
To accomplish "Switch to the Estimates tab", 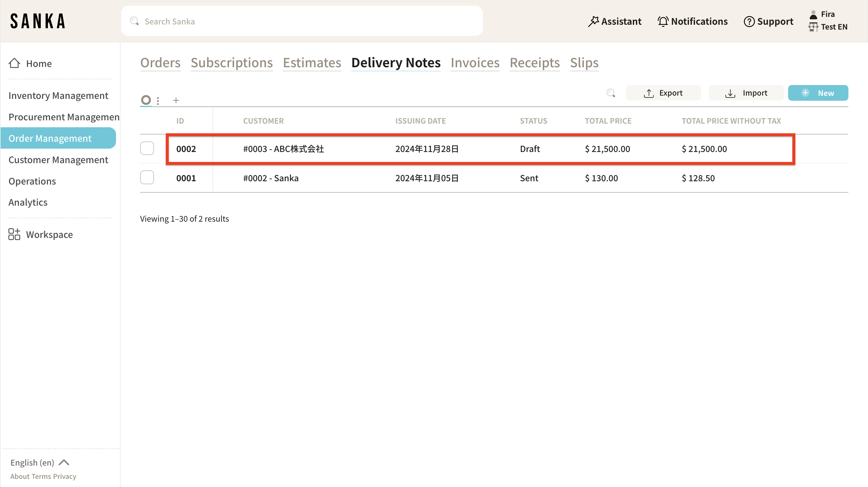I will click(x=312, y=63).
